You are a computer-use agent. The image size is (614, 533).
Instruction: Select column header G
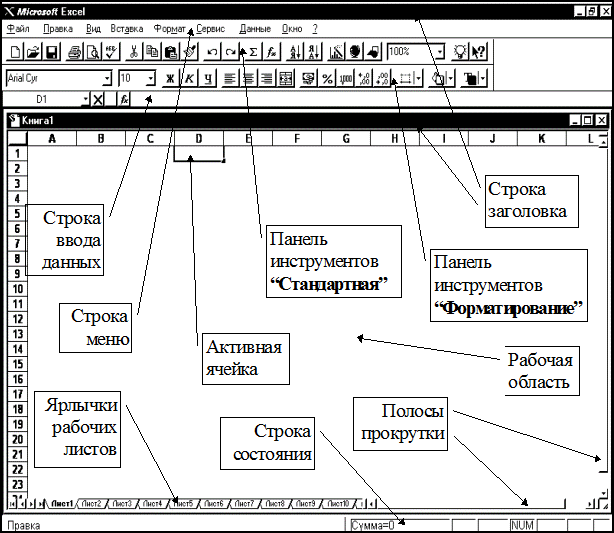(346, 138)
